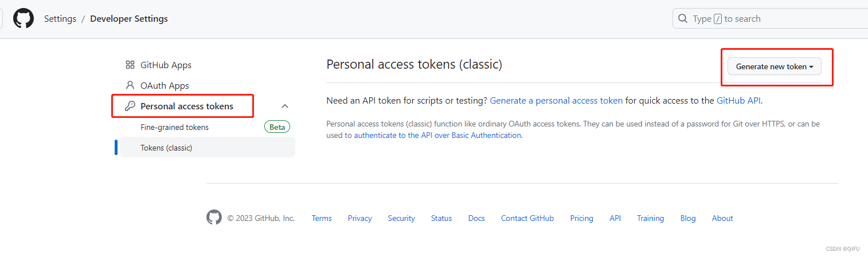Viewport: 868px width, 257px height.
Task: Select Tokens (classic) in sidebar
Action: [x=166, y=148]
